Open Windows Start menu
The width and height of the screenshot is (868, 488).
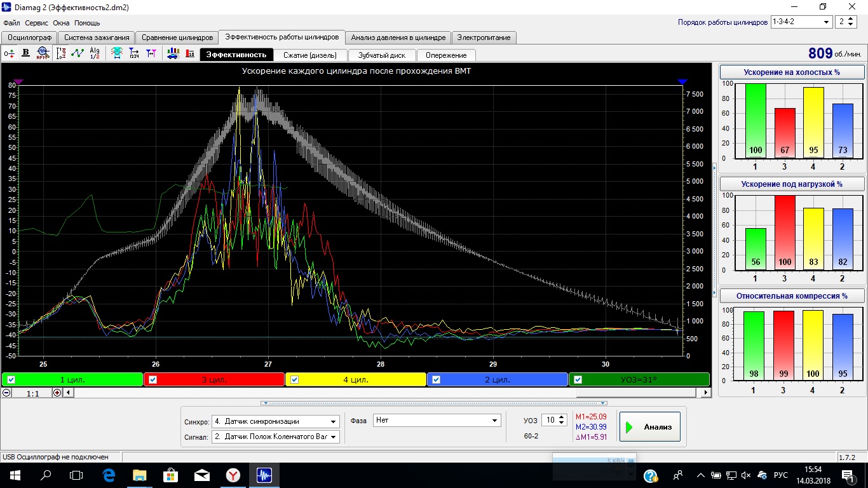(15, 475)
